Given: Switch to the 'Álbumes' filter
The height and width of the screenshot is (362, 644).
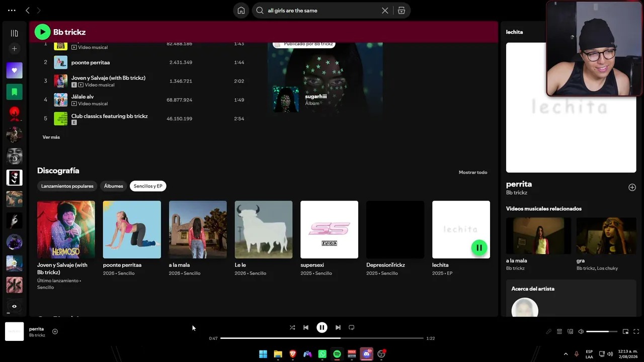Looking at the screenshot, I should pyautogui.click(x=114, y=186).
